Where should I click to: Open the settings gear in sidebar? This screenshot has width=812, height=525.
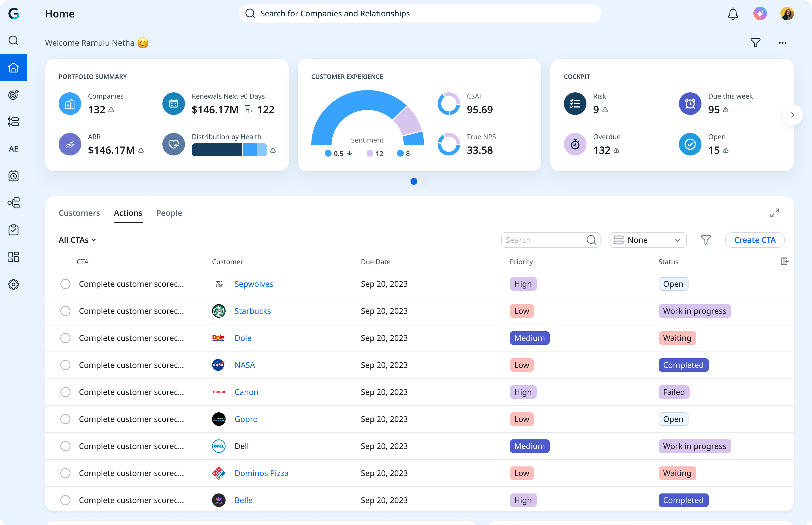[13, 284]
